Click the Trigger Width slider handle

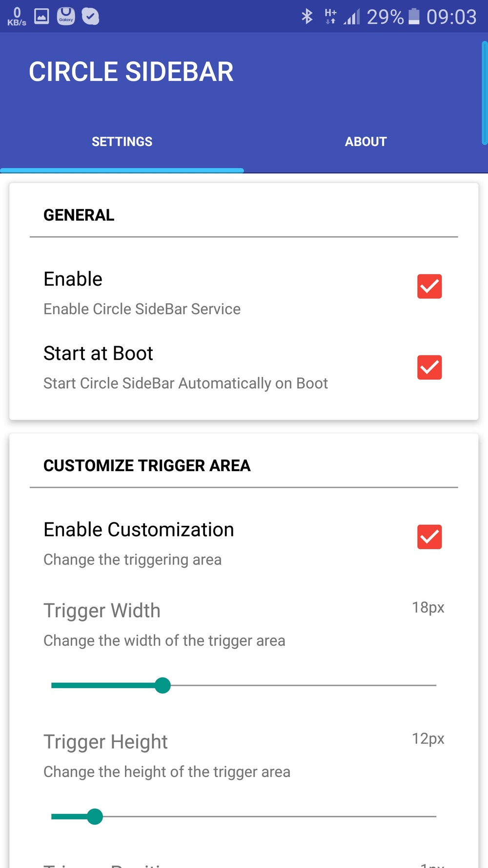pos(163,685)
